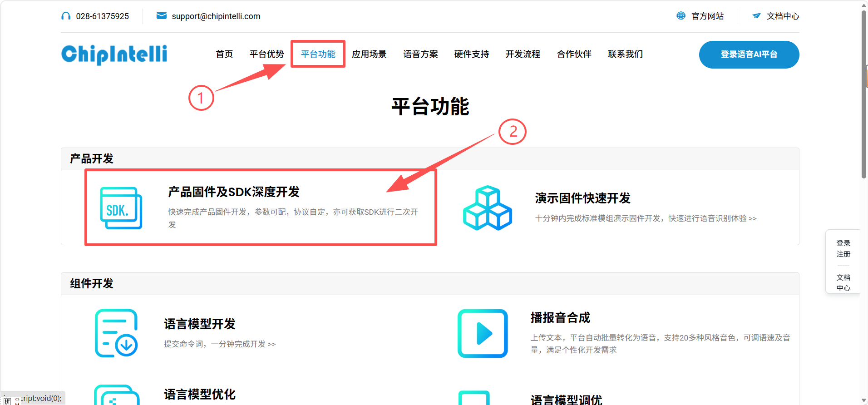Image resolution: width=868 pixels, height=405 pixels.
Task: Click 十分钟内完成标准模组演示固件开发 description text
Action: [x=646, y=218]
